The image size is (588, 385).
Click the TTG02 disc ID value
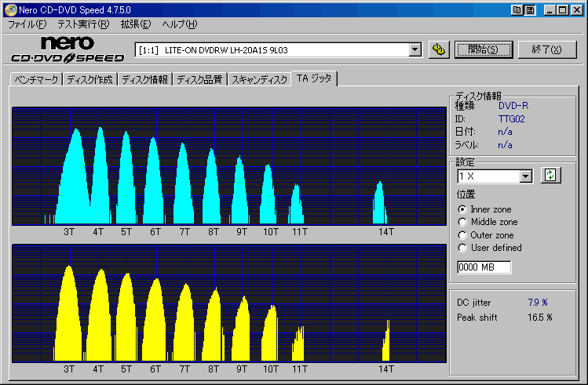pyautogui.click(x=512, y=119)
